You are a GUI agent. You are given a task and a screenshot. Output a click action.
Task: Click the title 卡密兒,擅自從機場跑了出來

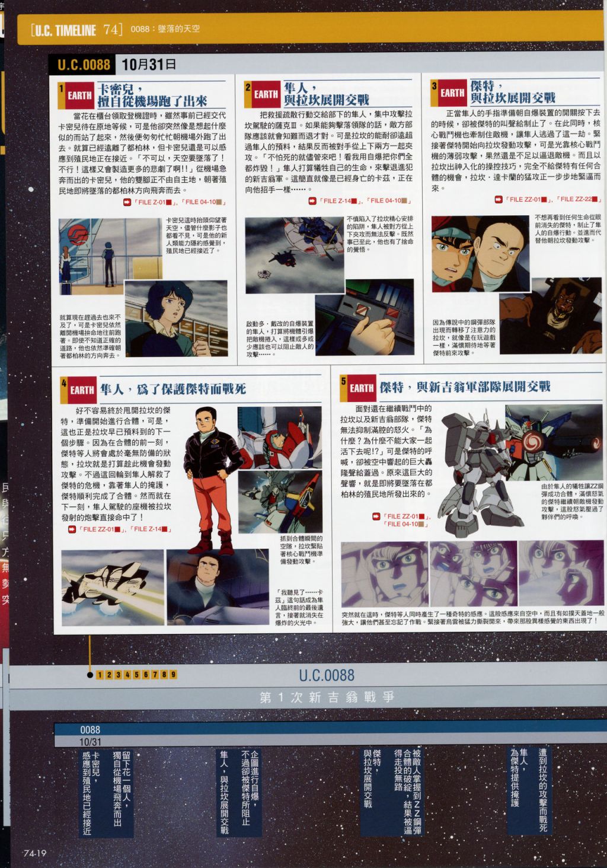(152, 95)
